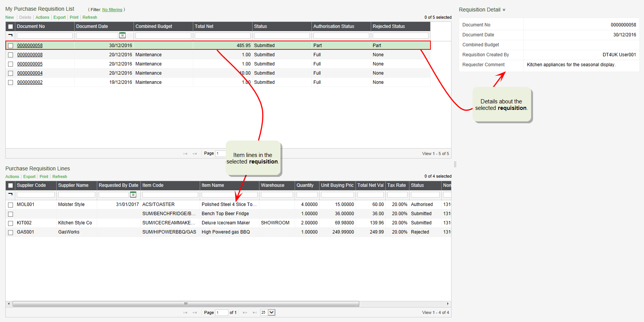Go to first page of requisition lines
The image size is (644, 322).
point(185,312)
